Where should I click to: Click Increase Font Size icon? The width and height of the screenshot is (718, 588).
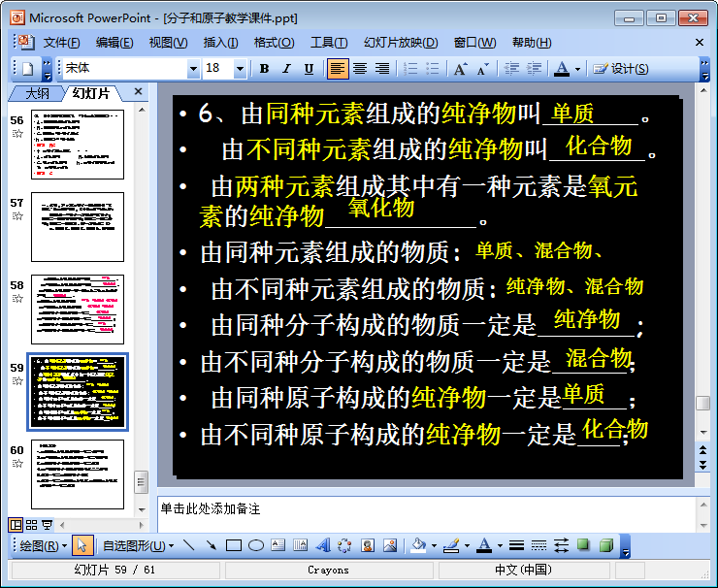point(461,69)
